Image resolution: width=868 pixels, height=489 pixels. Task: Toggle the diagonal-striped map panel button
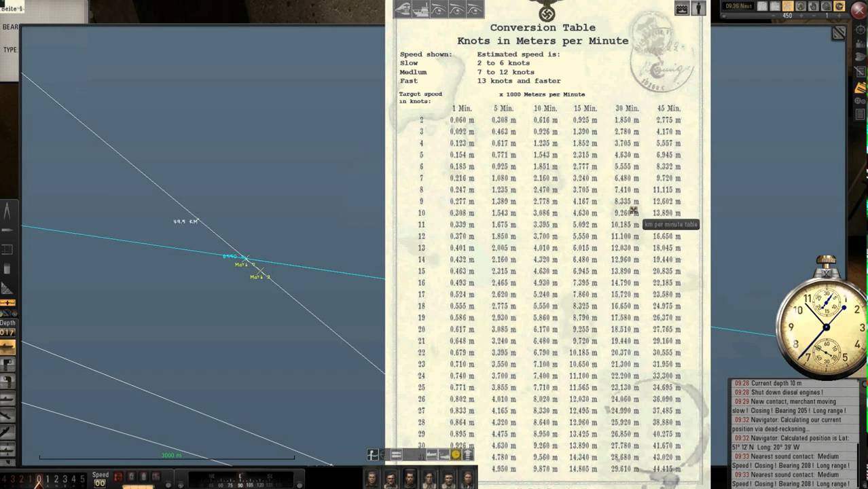tap(839, 33)
